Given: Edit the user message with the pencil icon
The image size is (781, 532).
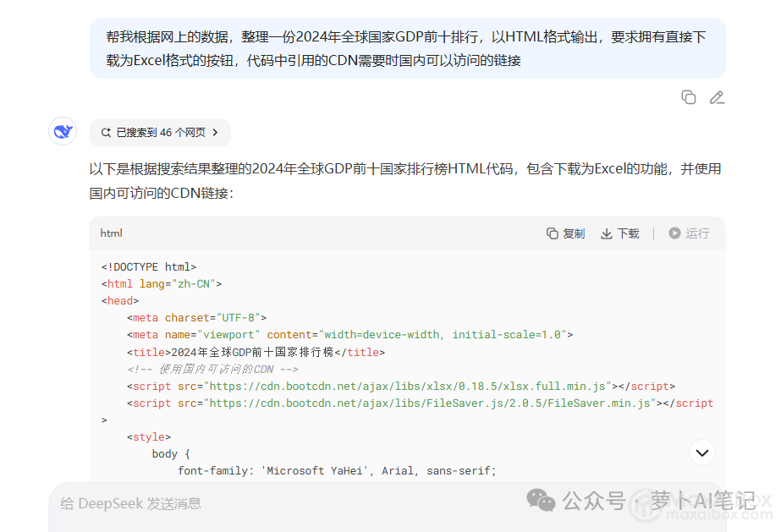Looking at the screenshot, I should pyautogui.click(x=717, y=97).
